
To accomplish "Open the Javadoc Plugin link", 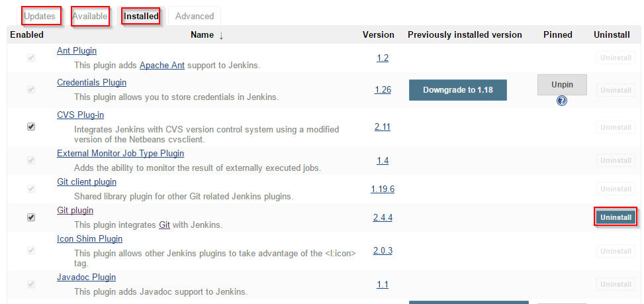I will 86,278.
